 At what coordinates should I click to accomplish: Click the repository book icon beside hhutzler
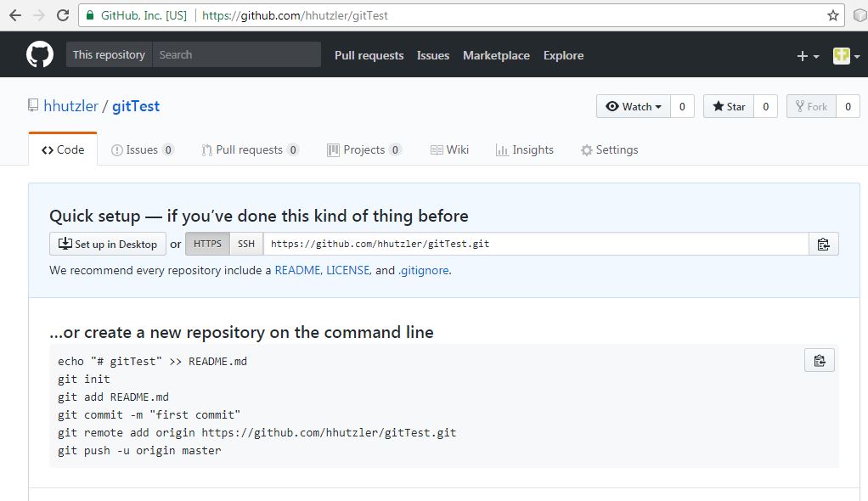[33, 105]
